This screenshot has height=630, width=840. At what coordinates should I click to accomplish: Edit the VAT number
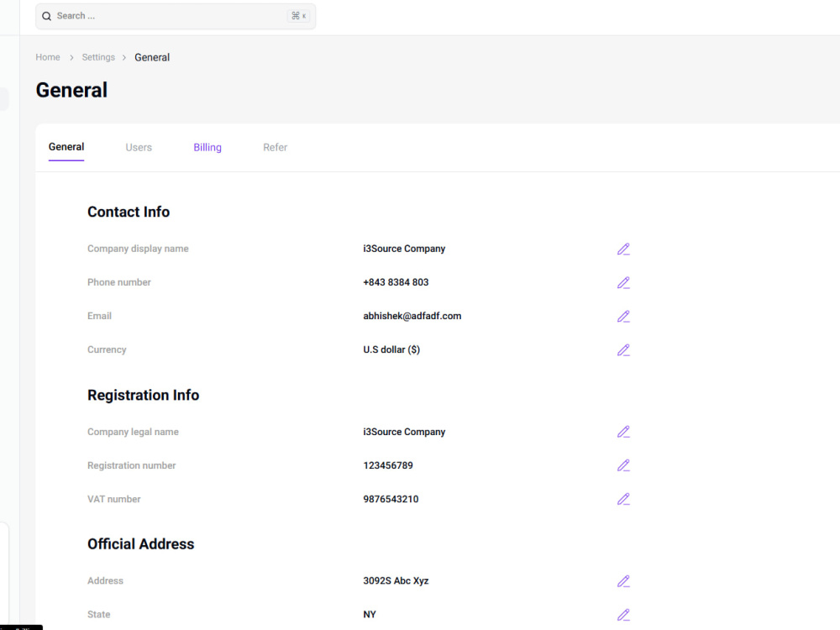coord(623,499)
